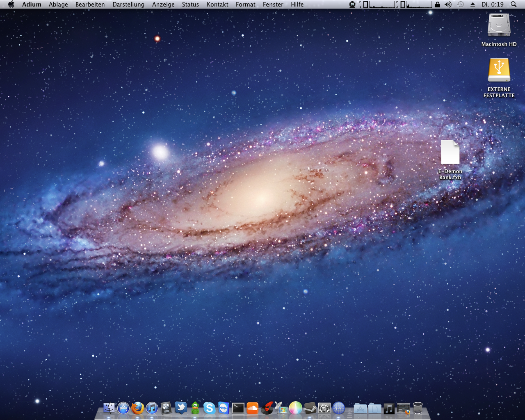
Task: Open the volume control in the menu bar
Action: [448, 5]
